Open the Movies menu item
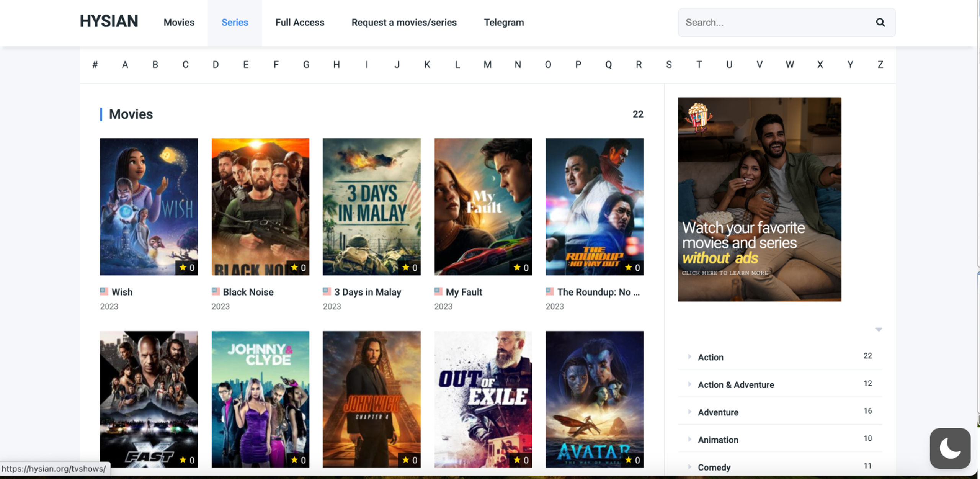This screenshot has height=479, width=980. pyautogui.click(x=179, y=23)
